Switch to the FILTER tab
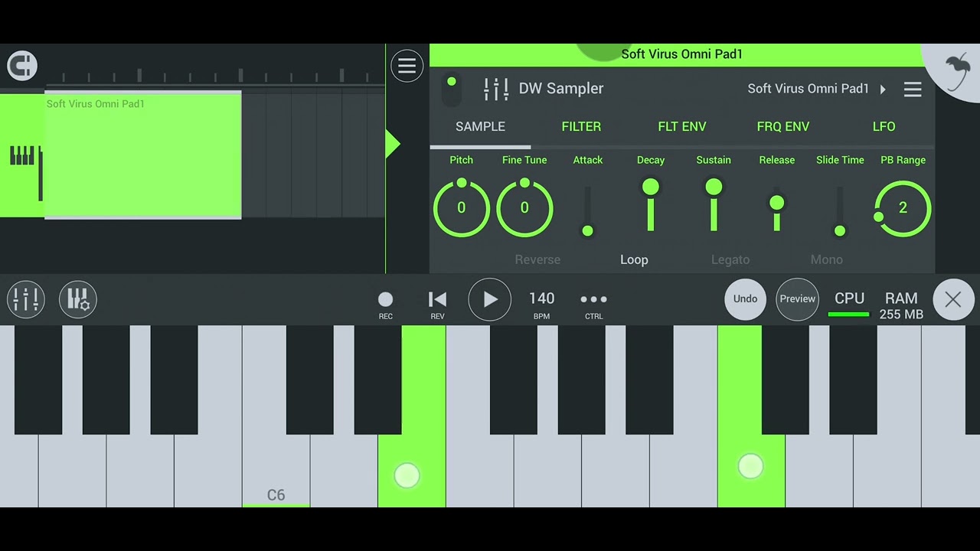 (581, 127)
